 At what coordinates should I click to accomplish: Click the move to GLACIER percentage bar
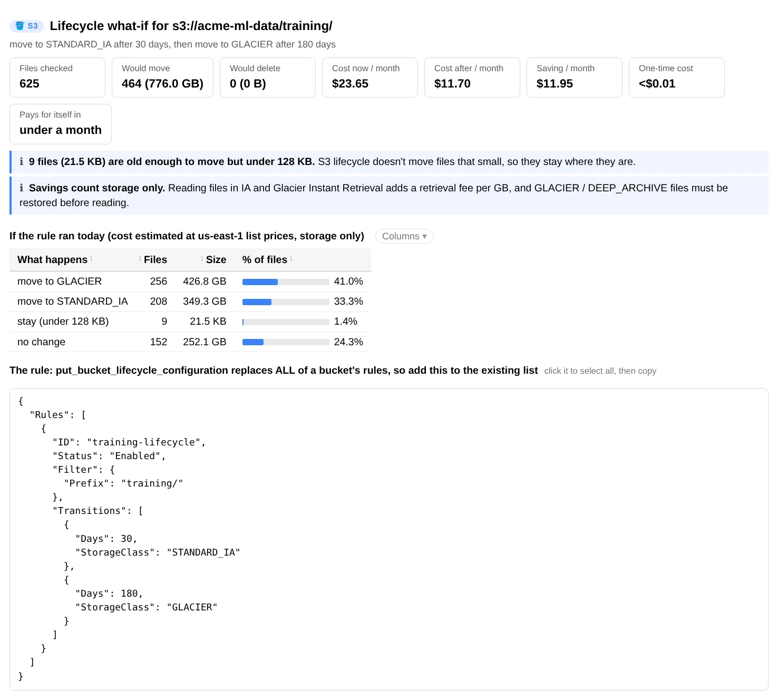click(x=286, y=282)
